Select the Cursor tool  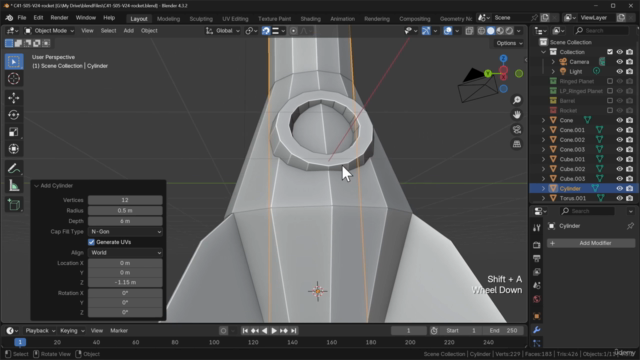click(x=13, y=78)
